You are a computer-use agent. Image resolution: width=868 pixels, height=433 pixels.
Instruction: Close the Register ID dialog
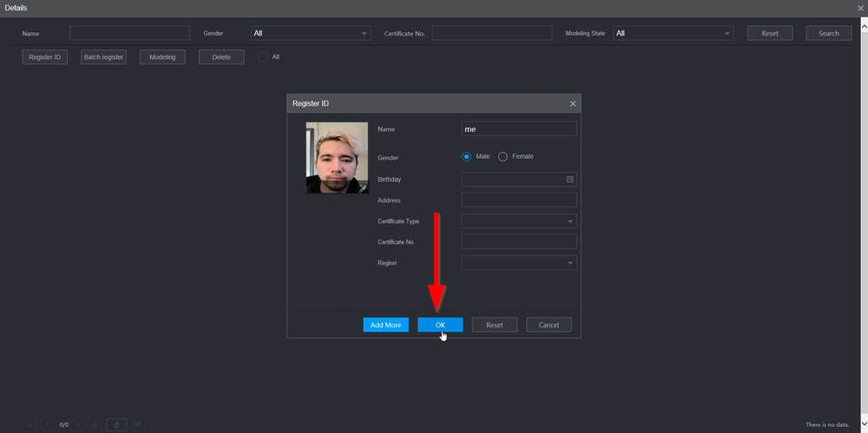(x=573, y=103)
